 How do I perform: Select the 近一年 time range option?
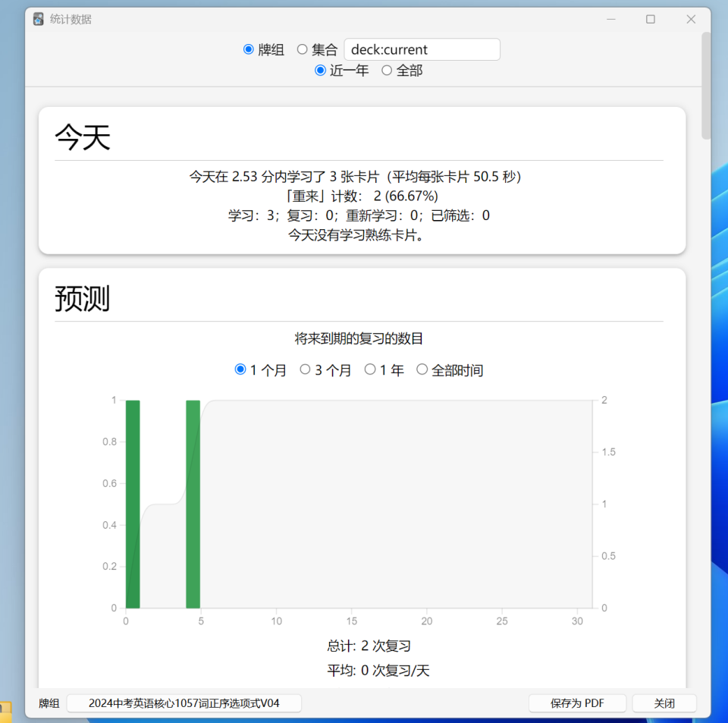(320, 71)
